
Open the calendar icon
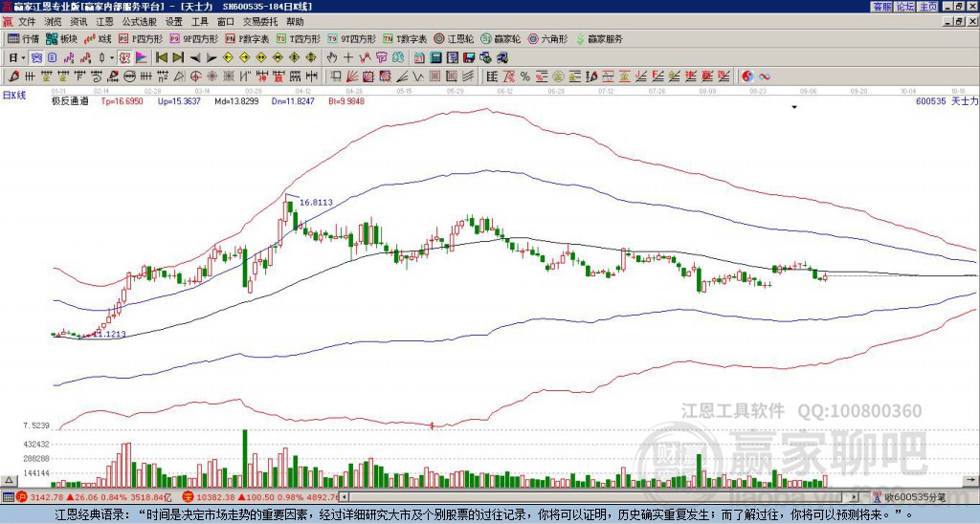tap(419, 57)
